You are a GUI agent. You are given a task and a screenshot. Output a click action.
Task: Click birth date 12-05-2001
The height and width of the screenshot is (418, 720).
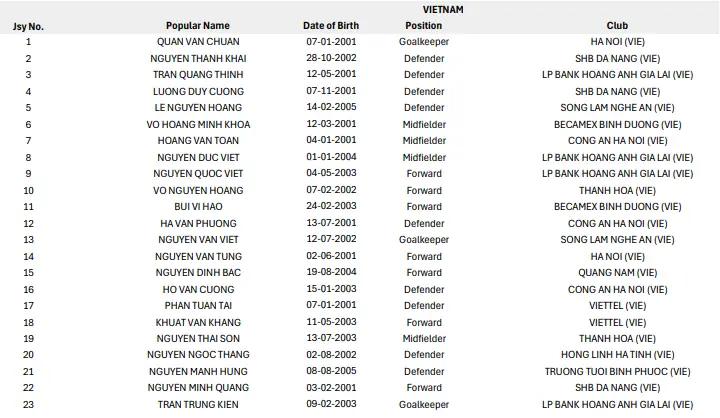(331, 75)
